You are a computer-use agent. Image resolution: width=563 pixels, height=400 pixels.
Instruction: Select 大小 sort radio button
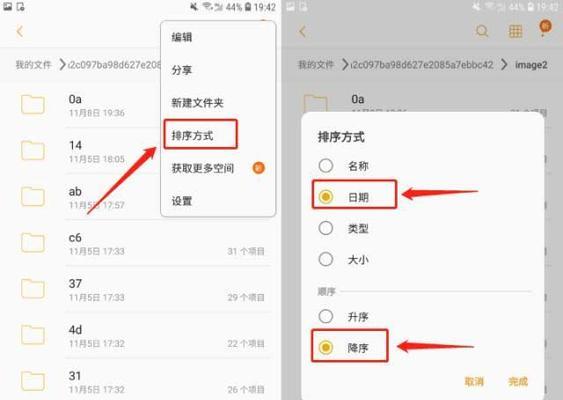[x=326, y=259]
